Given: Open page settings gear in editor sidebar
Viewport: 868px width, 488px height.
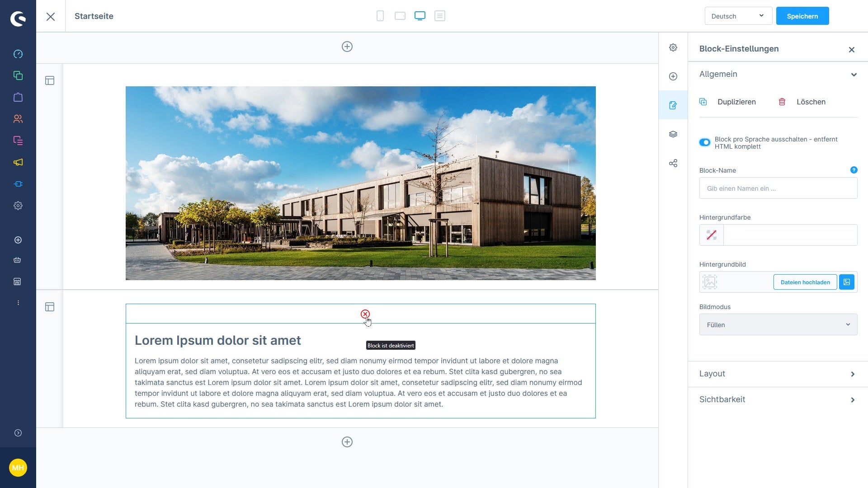Looking at the screenshot, I should click(673, 47).
